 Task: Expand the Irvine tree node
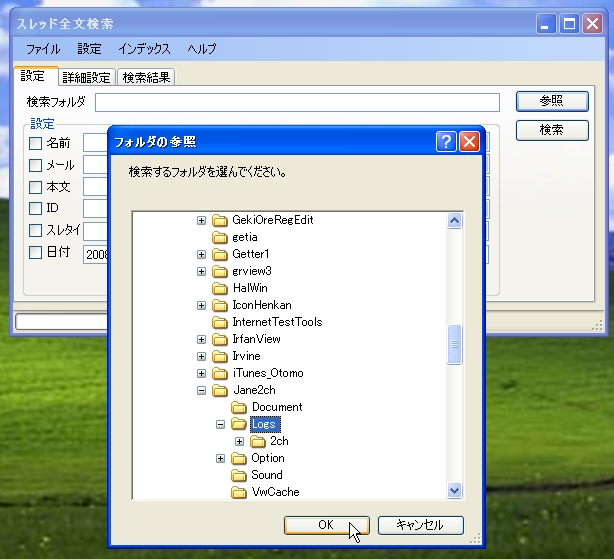[x=201, y=356]
